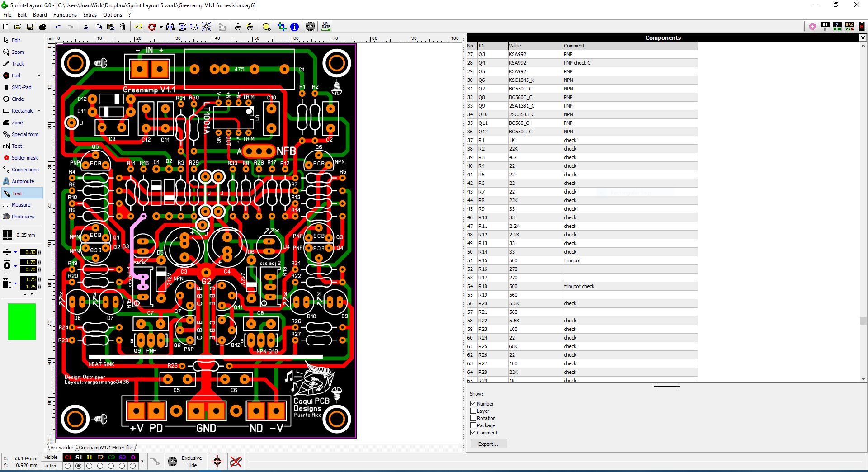868x472 pixels.
Task: Swap pad width and height arrows
Action: (28, 294)
